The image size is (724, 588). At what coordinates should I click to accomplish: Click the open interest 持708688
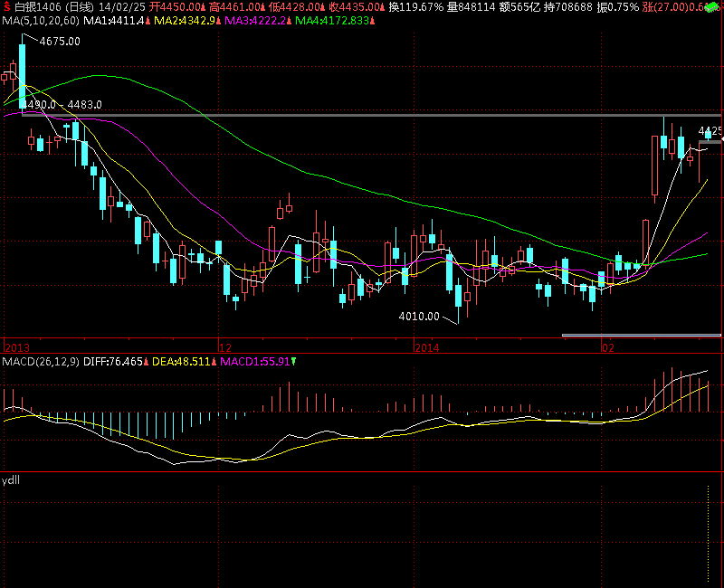pyautogui.click(x=568, y=7)
